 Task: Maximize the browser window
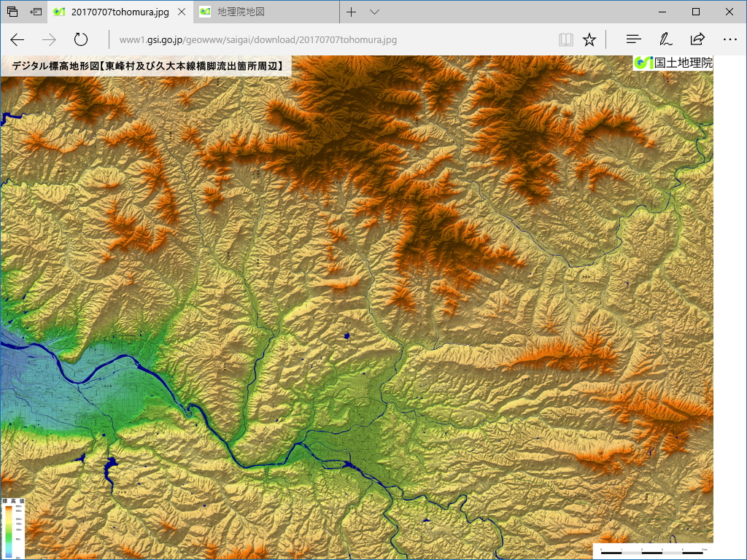(x=695, y=12)
